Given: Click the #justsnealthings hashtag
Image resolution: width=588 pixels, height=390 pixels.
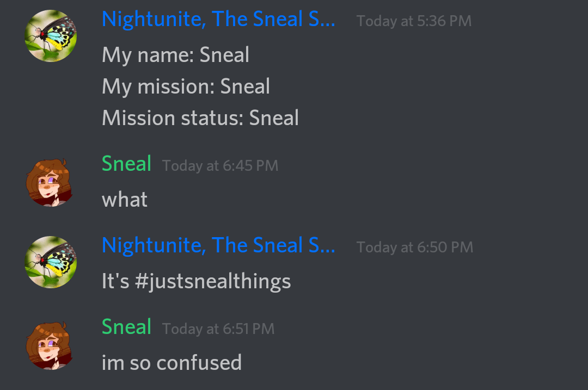Looking at the screenshot, I should tap(212, 281).
